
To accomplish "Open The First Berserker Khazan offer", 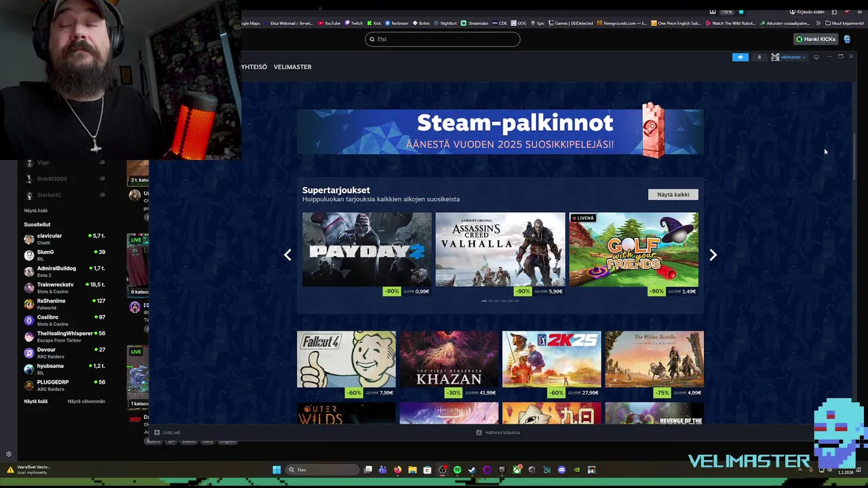I will (449, 364).
